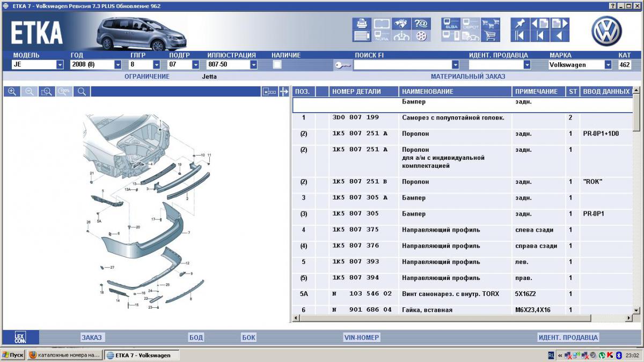
Task: Click the ПРИМЕЧАНИЕ column header
Action: click(539, 92)
